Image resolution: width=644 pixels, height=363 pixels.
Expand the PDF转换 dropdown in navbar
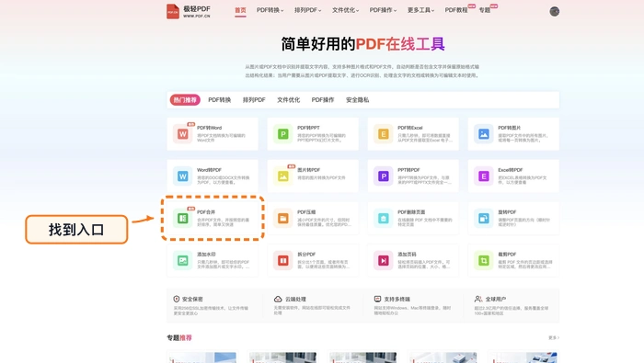click(270, 10)
